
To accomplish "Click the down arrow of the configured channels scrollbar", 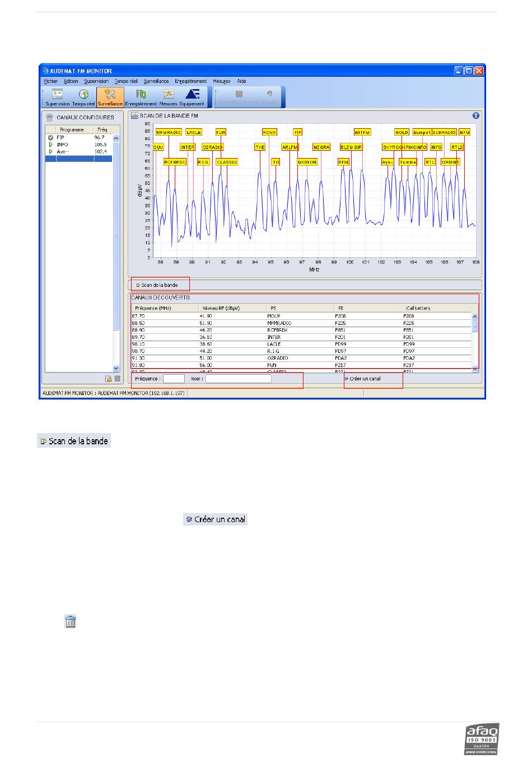I will pos(116,368).
